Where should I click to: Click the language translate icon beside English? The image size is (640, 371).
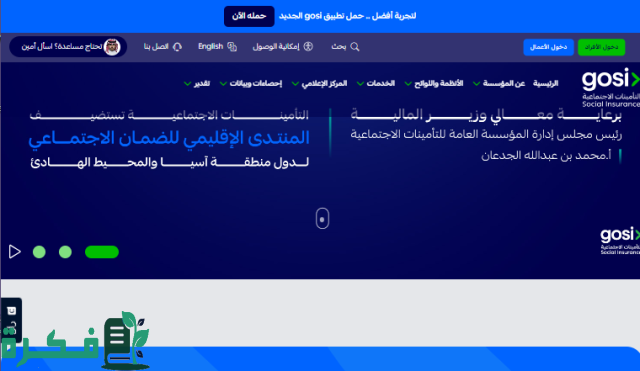tap(232, 47)
